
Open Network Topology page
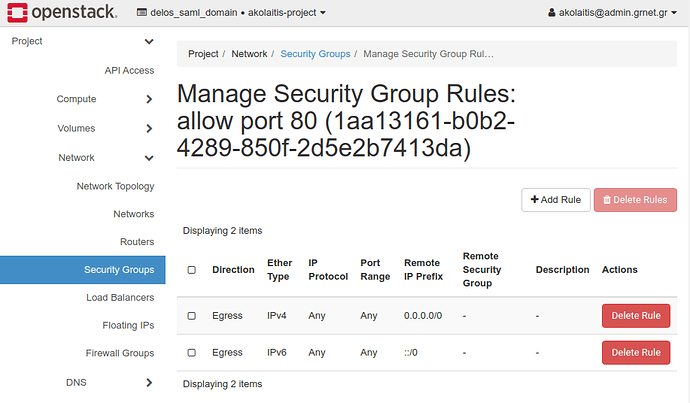point(115,186)
